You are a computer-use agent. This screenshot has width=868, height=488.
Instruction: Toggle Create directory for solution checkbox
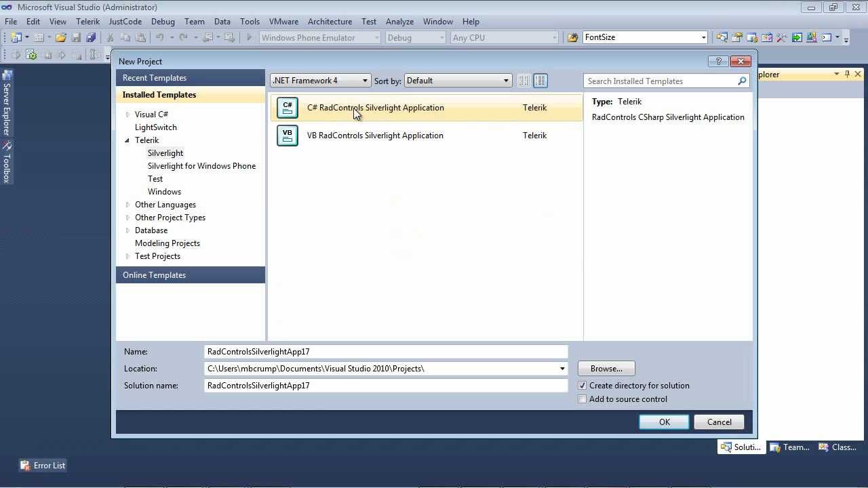pyautogui.click(x=582, y=386)
